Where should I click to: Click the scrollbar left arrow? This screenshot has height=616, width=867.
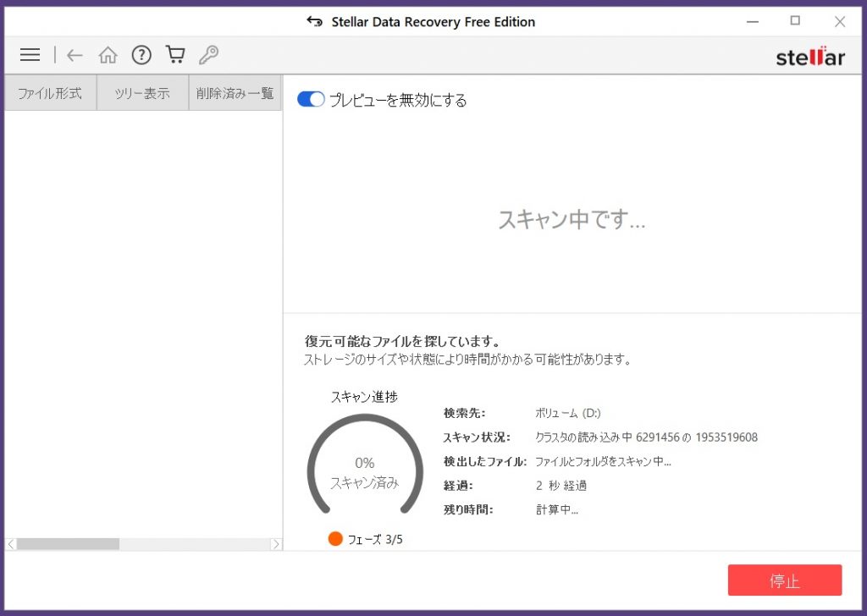pyautogui.click(x=11, y=544)
